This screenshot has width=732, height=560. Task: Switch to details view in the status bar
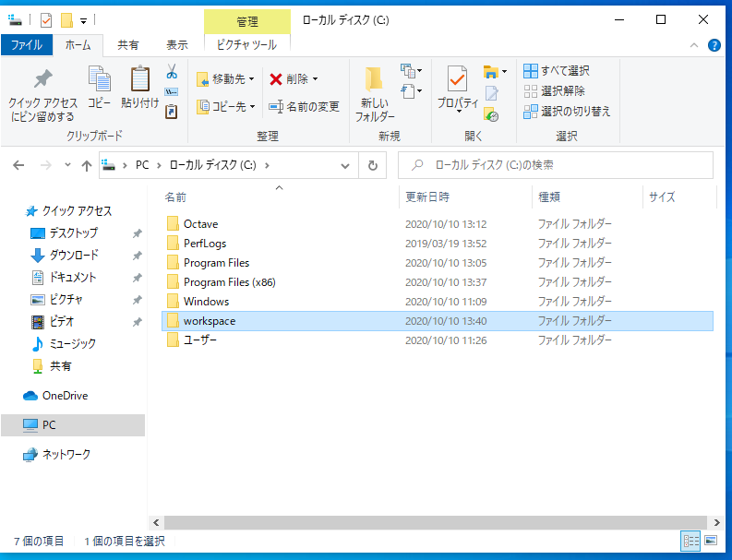coord(690,541)
